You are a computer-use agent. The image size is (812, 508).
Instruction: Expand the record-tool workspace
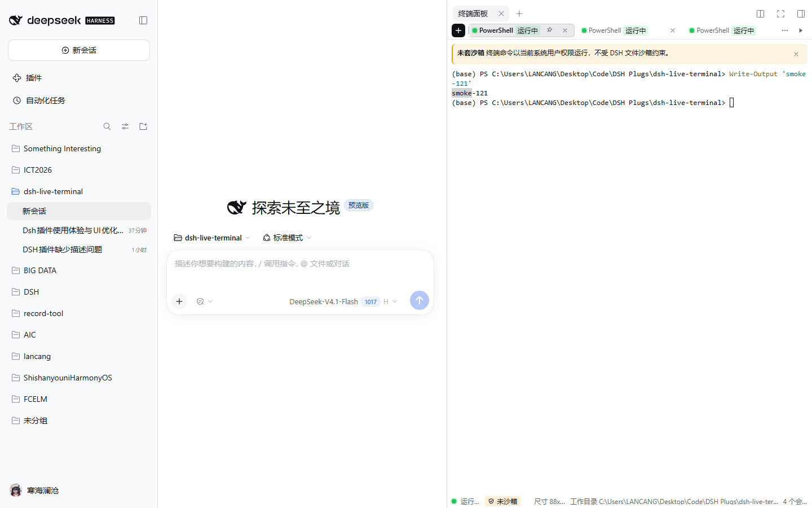tap(79, 313)
